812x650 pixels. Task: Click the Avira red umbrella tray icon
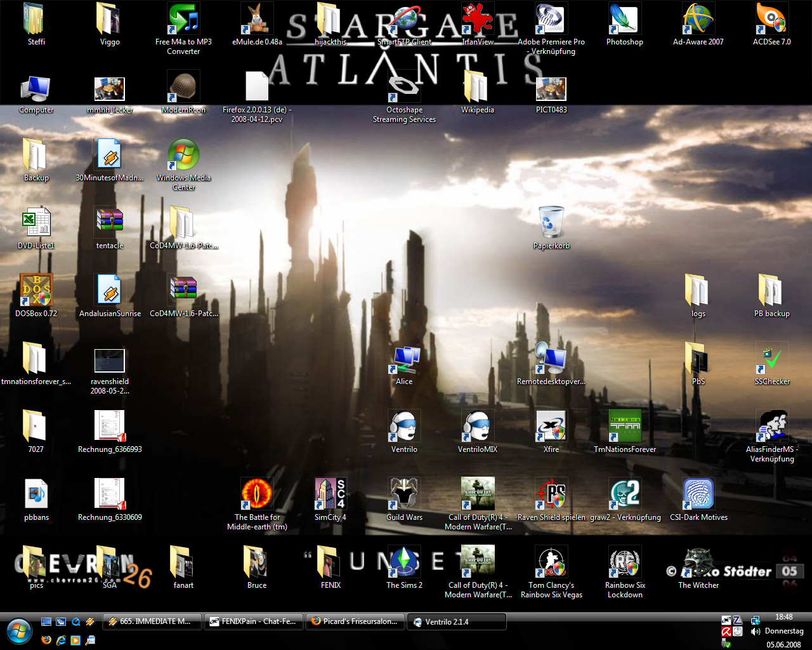coord(726,632)
